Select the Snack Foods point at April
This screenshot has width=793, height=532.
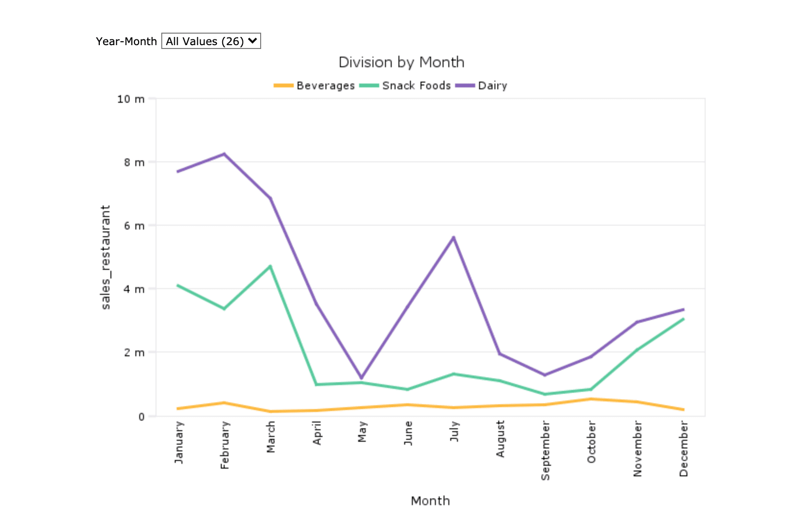[316, 385]
